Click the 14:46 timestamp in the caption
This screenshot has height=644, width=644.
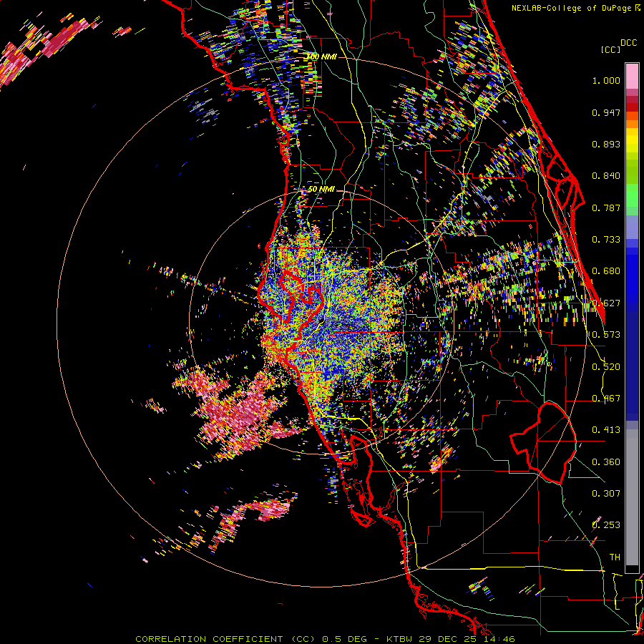tap(498, 639)
